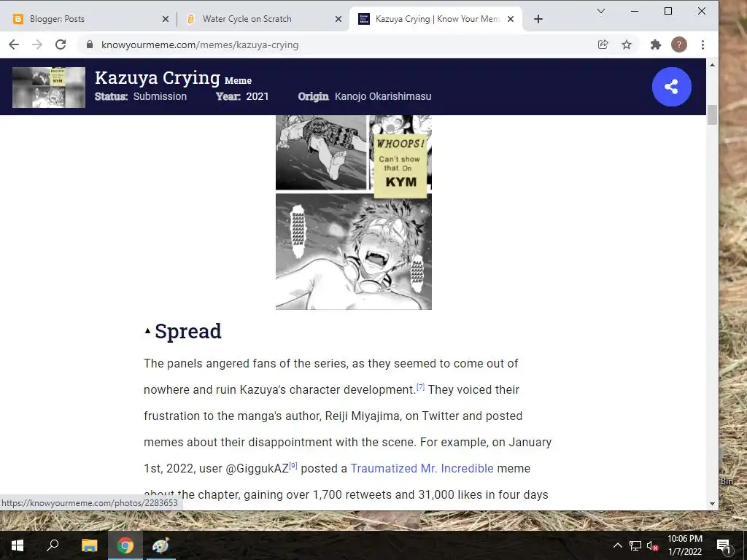Open notification center icon
This screenshot has height=560, width=747.
pyautogui.click(x=724, y=545)
